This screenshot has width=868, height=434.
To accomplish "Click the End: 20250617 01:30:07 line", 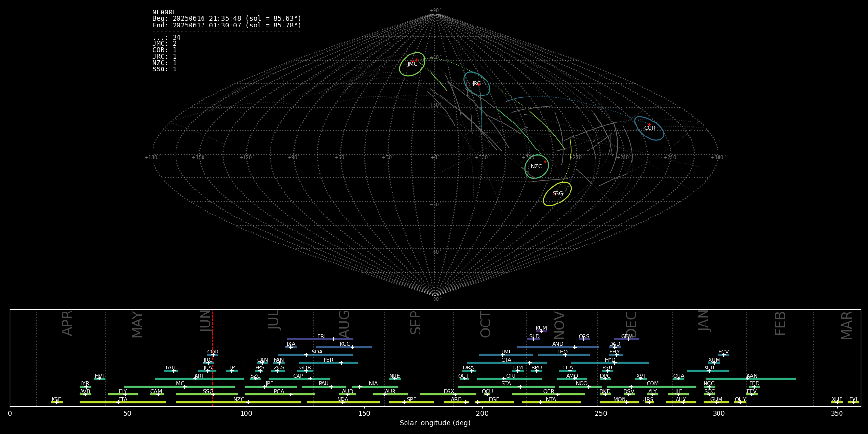I will [x=227, y=25].
